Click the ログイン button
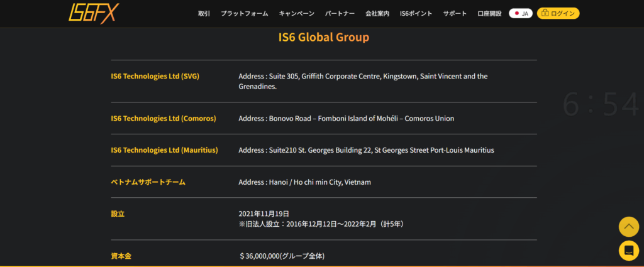Viewport: 644px width, 267px height. 558,14
